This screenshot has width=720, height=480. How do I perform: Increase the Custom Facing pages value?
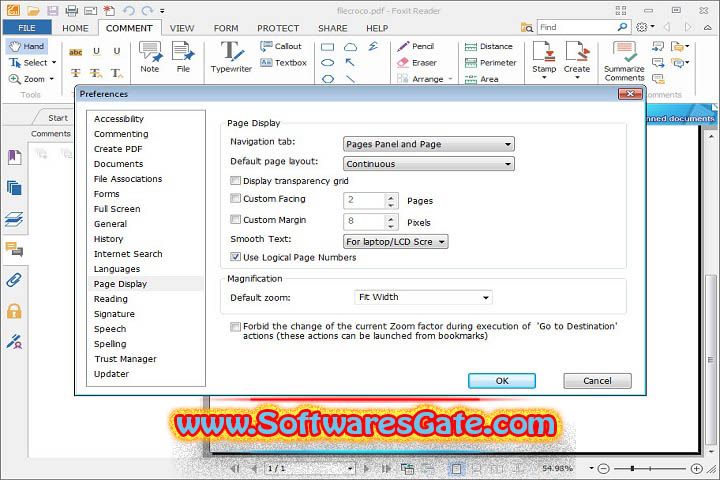pos(391,198)
